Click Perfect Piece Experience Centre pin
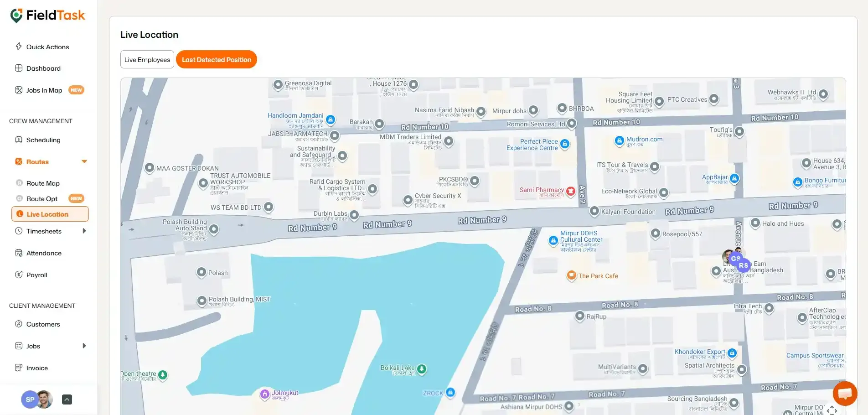The width and height of the screenshot is (868, 415). coord(564,144)
